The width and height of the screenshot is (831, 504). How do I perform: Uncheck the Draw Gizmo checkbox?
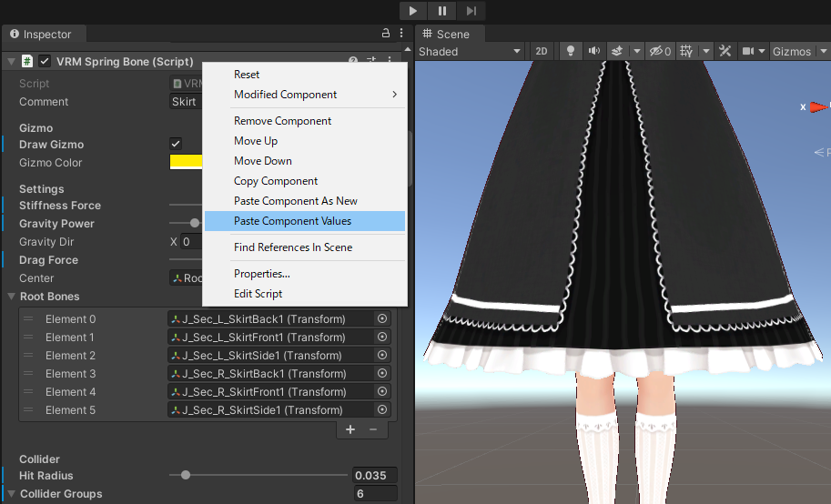(x=176, y=144)
